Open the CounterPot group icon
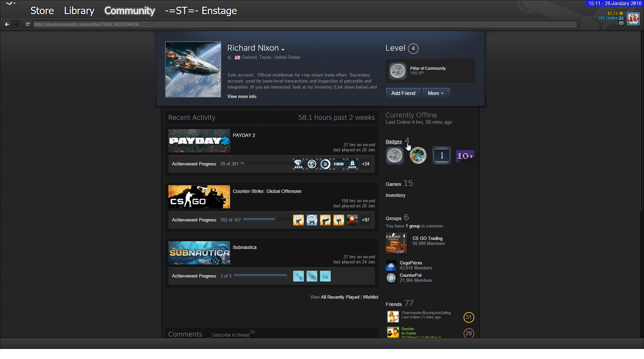Image resolution: width=644 pixels, height=359 pixels. [391, 278]
